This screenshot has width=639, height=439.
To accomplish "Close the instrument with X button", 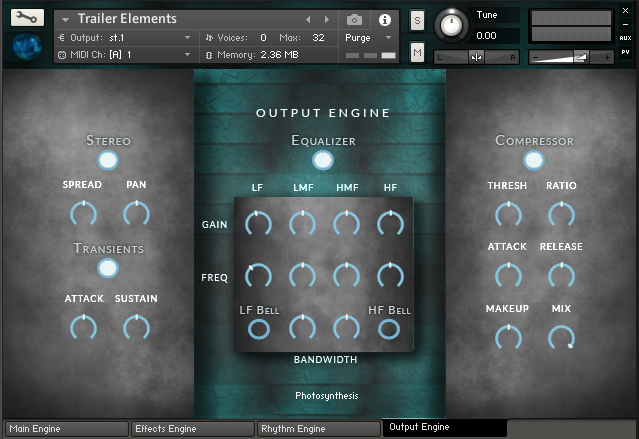I will 625,11.
